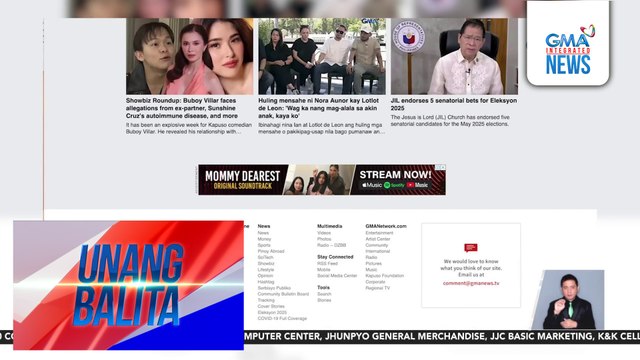Click the sign language interpreter inset
Screen dimensions: 640x360
pos(568,299)
